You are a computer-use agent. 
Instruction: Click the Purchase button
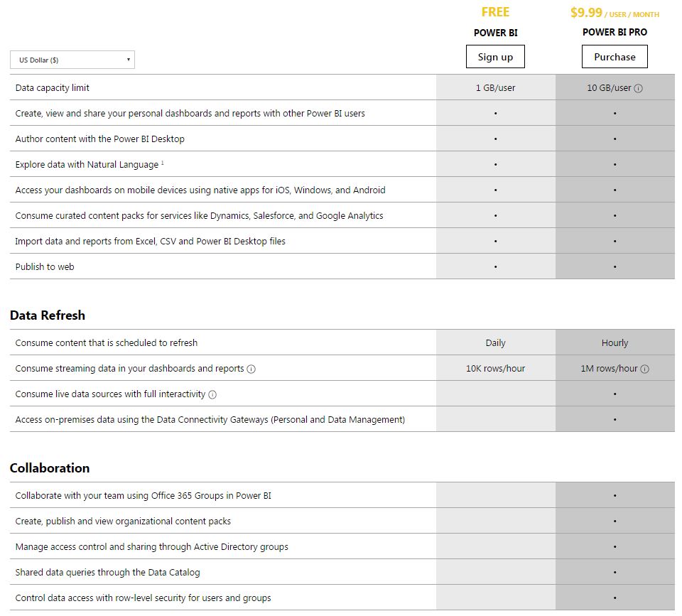[615, 57]
